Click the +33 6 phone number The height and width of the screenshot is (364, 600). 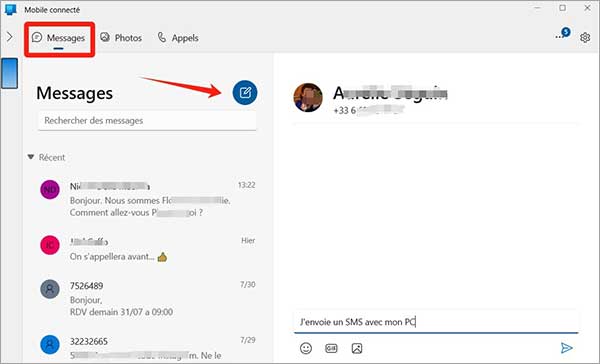tap(368, 110)
